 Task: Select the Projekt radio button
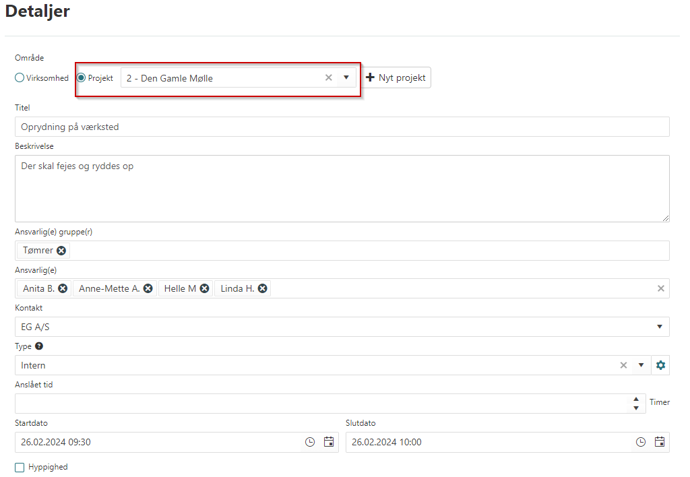coord(81,77)
